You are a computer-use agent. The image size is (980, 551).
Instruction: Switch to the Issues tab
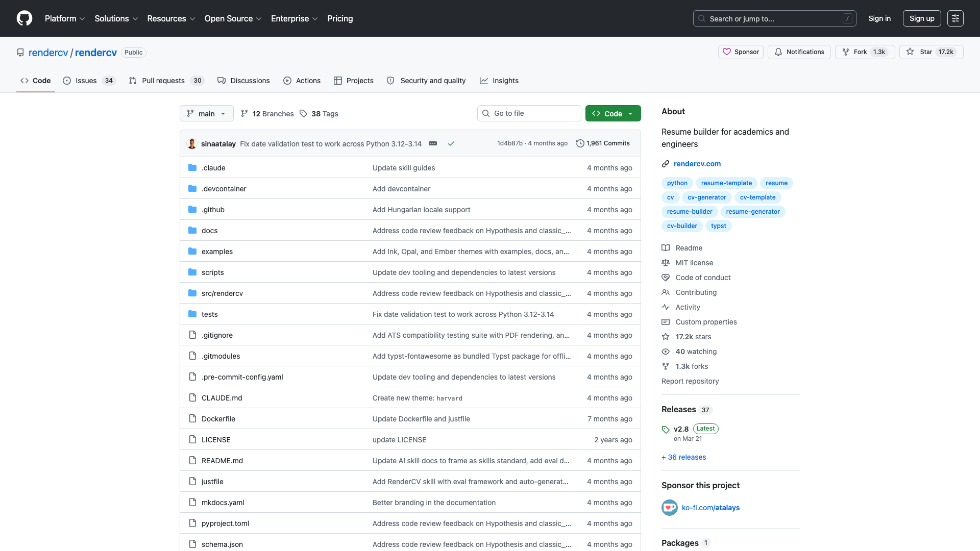90,81
